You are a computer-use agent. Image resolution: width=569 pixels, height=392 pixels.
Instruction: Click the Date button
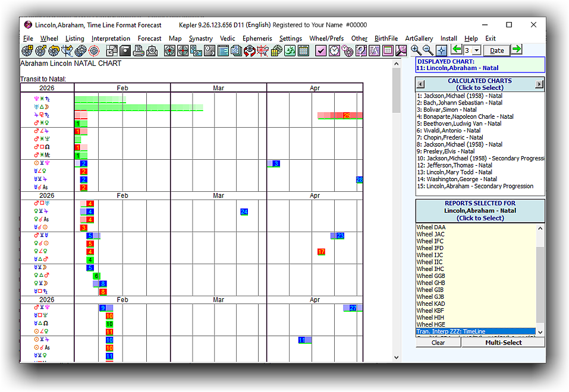coord(496,50)
